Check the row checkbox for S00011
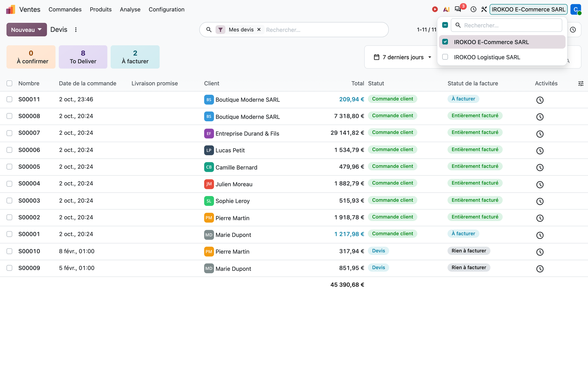This screenshot has width=588, height=388. coord(9,99)
